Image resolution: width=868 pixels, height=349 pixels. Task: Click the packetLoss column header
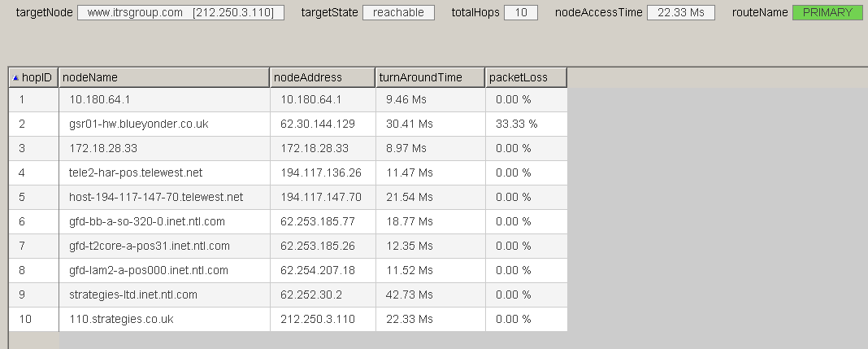tap(525, 77)
